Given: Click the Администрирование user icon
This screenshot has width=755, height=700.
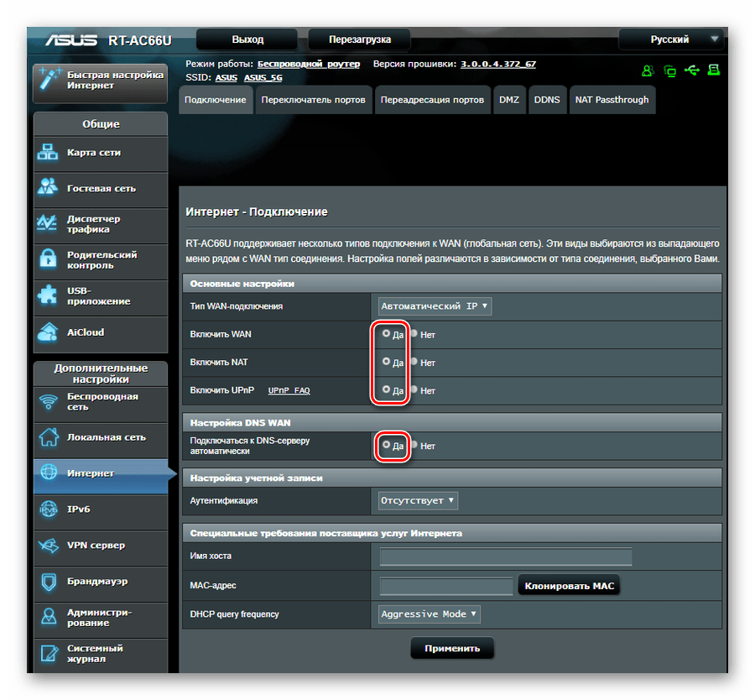Looking at the screenshot, I should [x=49, y=617].
